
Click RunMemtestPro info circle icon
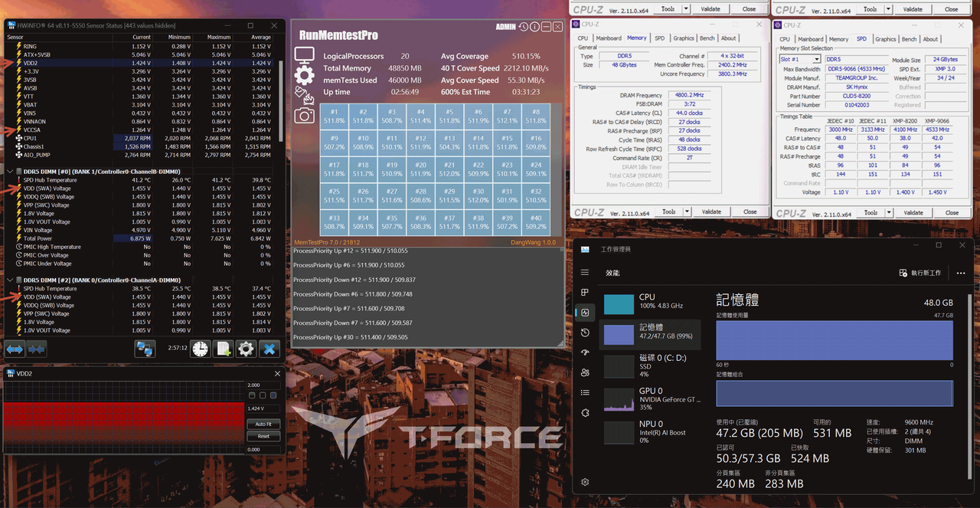[x=534, y=27]
